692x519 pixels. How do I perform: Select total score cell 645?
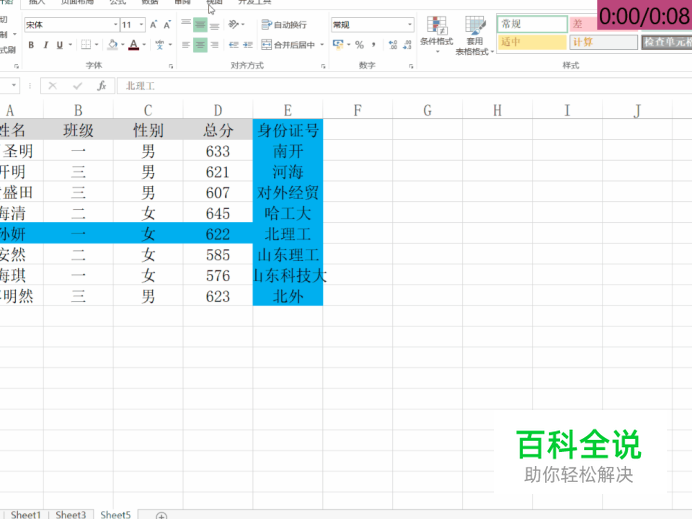[218, 213]
